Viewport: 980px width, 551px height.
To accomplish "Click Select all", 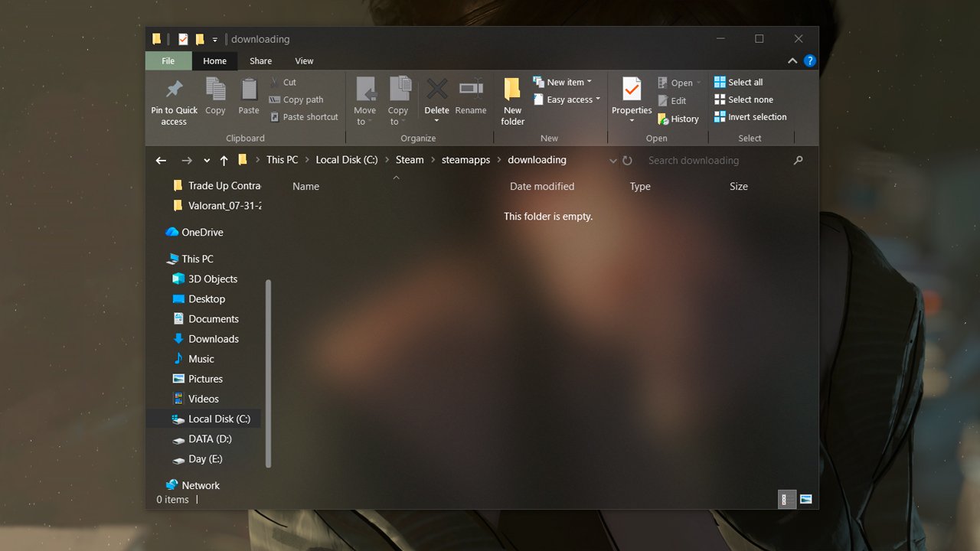I will click(738, 82).
